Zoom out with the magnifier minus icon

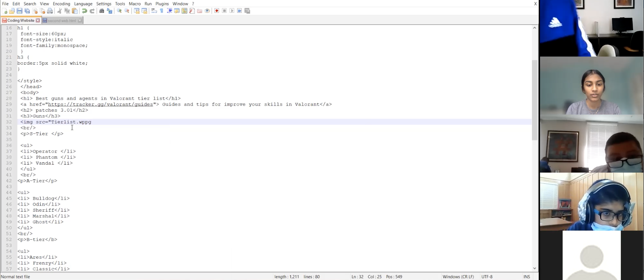(127, 11)
